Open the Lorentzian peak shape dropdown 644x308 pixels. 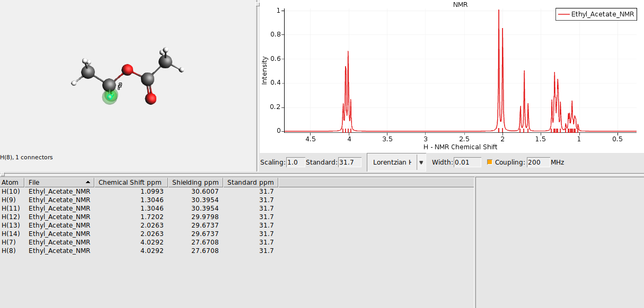(420, 162)
